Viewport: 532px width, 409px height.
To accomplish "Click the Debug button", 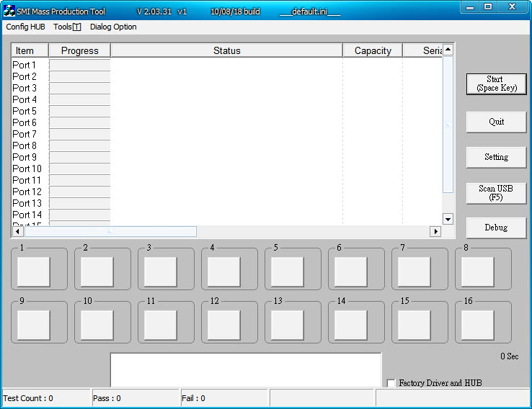I will pyautogui.click(x=497, y=228).
